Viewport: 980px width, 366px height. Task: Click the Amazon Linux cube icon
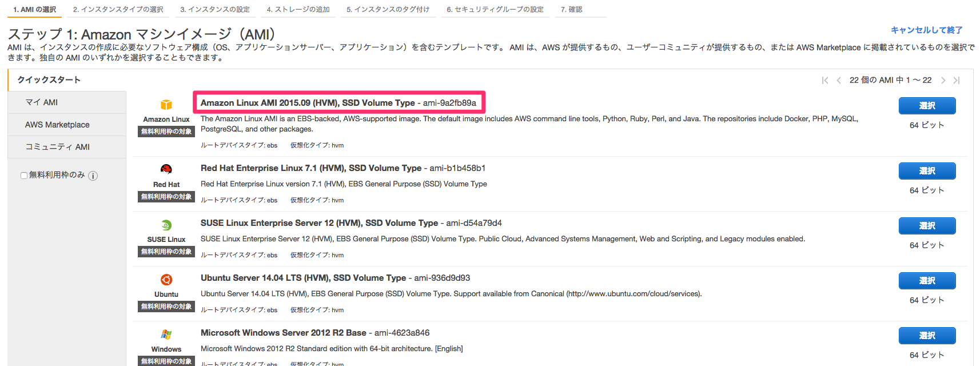point(166,105)
